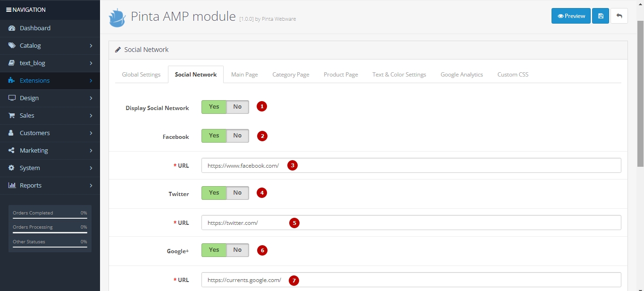Click the Design monitor icon

tap(12, 98)
